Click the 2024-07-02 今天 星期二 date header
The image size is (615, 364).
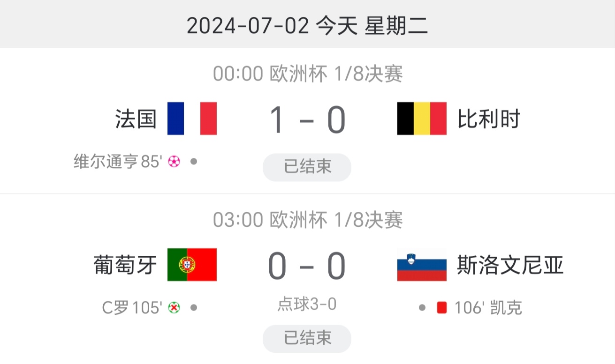(x=307, y=25)
